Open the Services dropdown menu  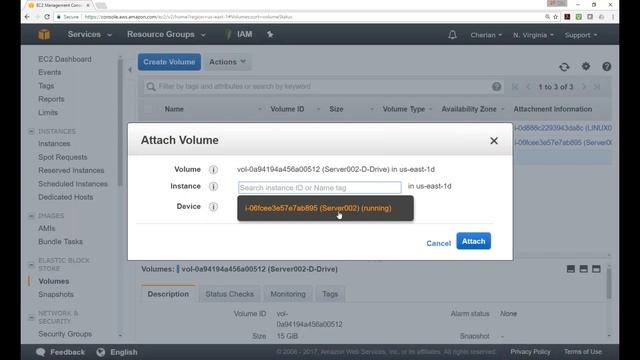[89, 35]
